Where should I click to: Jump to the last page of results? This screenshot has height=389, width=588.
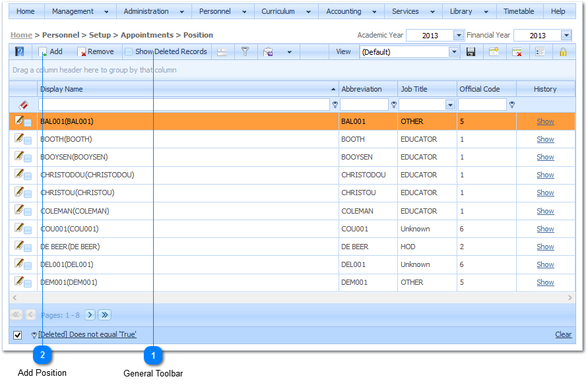pos(105,314)
